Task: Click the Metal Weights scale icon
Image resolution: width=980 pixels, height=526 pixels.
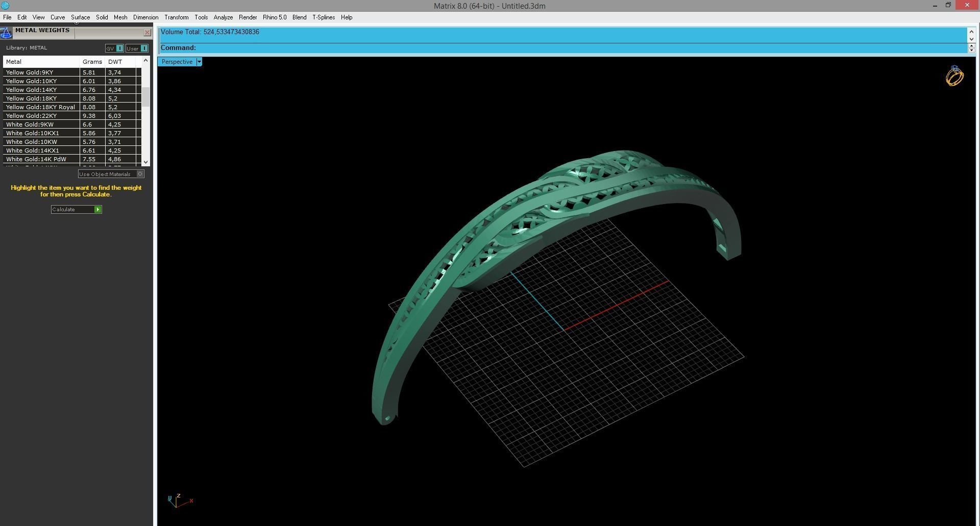Action: tap(6, 34)
